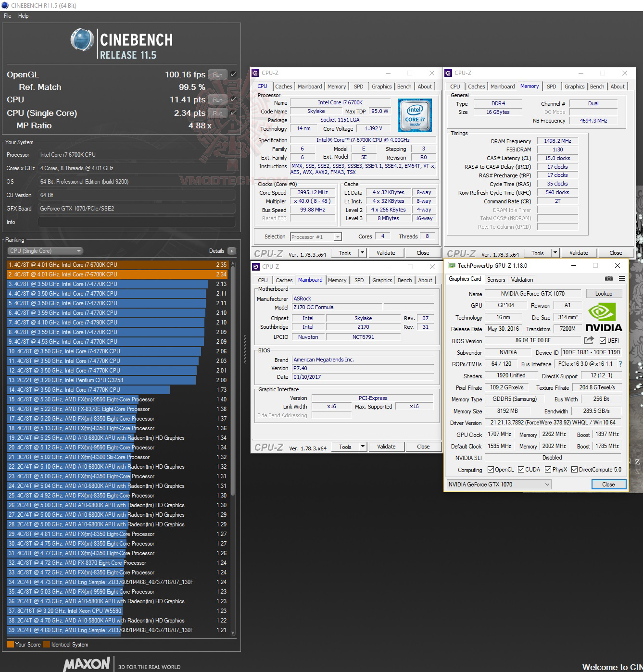
Task: Select ranking row 16 AMD FX-8370E Eight-Core
Action: 118,409
